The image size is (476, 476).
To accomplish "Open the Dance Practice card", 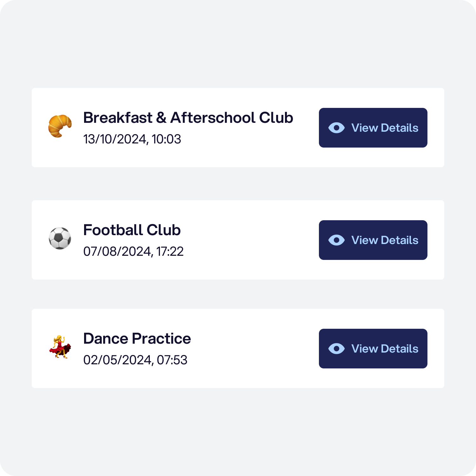I will pyautogui.click(x=238, y=348).
